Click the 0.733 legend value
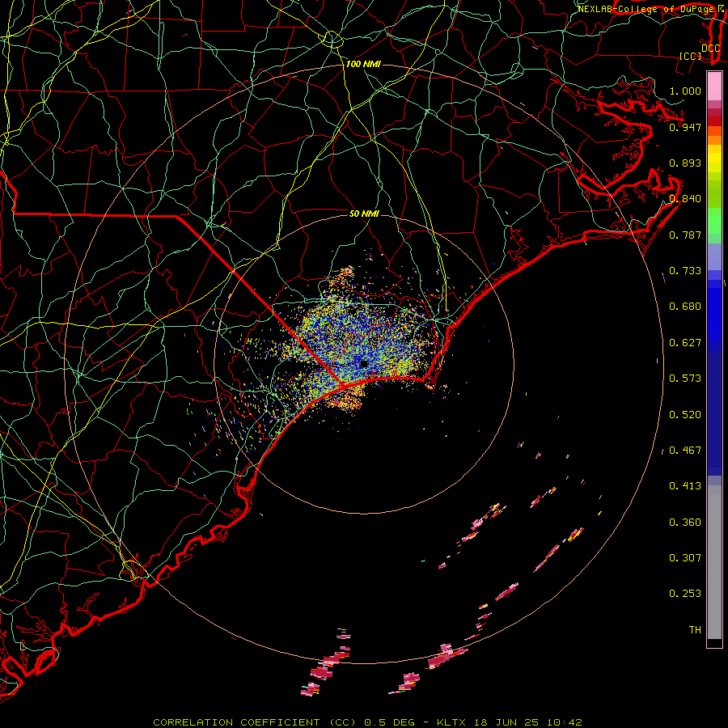This screenshot has width=728, height=728. point(685,271)
